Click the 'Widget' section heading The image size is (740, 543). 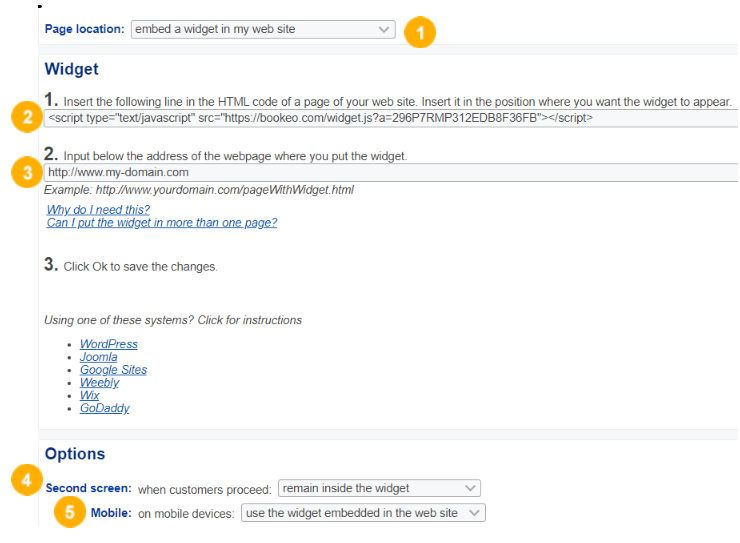[71, 69]
